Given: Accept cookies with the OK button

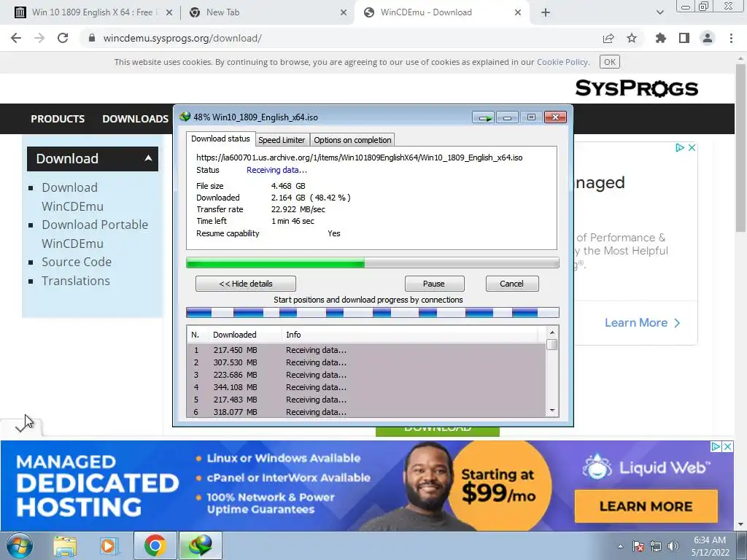Looking at the screenshot, I should pos(610,62).
